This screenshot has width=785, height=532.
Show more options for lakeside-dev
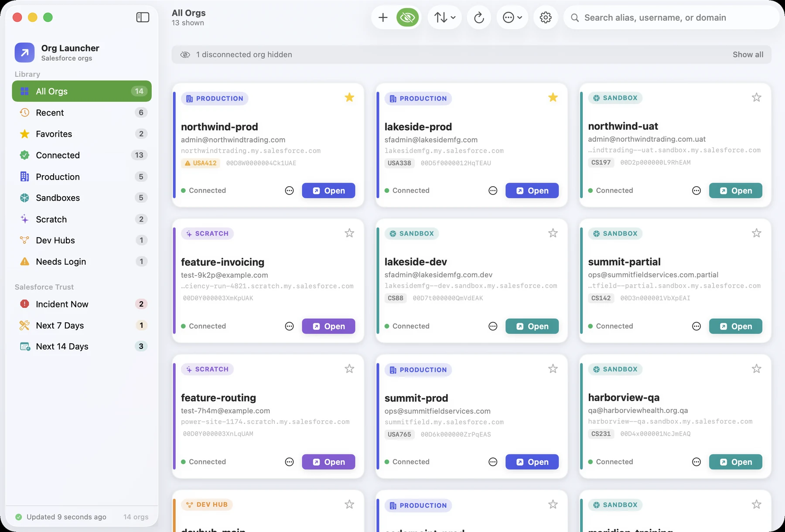point(493,326)
